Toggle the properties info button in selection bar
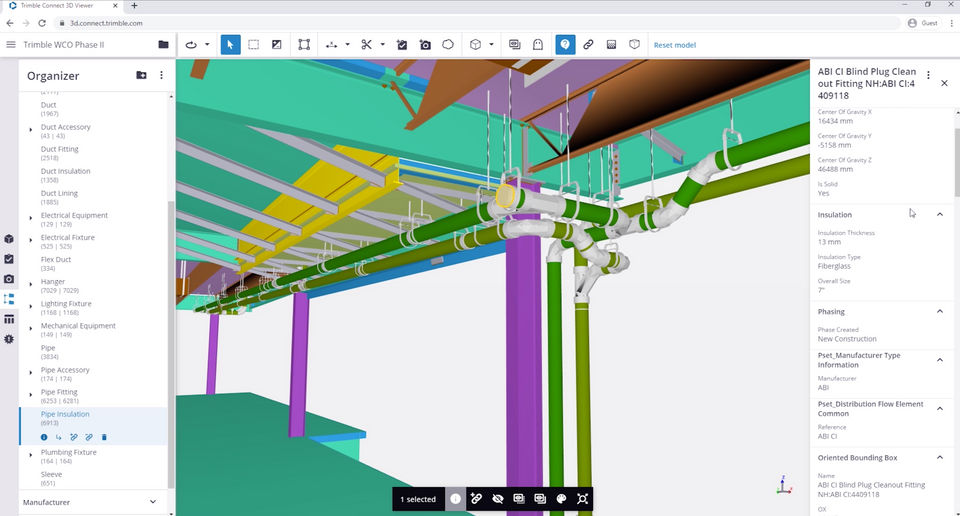Screen dimensions: 960x516 click(x=455, y=498)
